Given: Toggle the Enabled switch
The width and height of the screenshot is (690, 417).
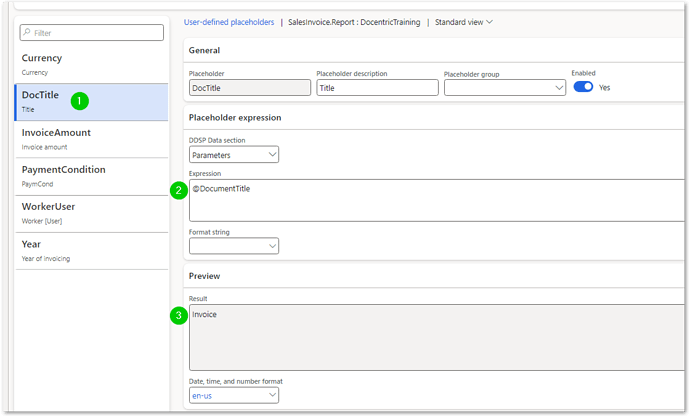Looking at the screenshot, I should pos(582,87).
